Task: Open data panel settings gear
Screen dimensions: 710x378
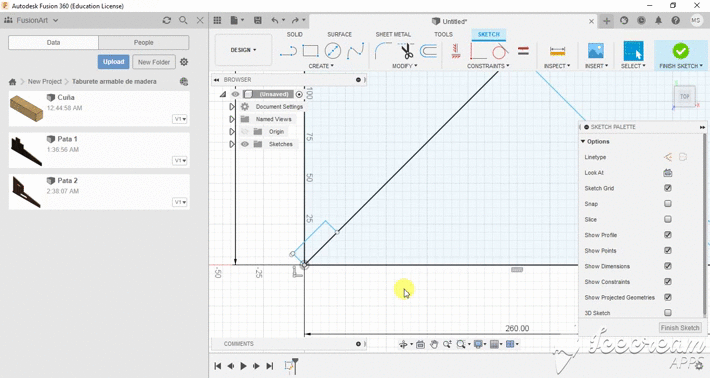Action: 184,62
